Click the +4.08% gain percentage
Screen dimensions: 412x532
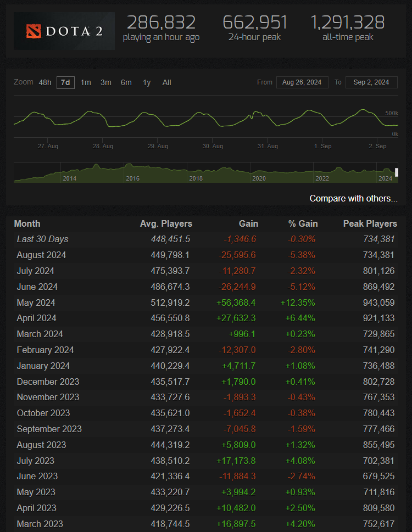300,461
